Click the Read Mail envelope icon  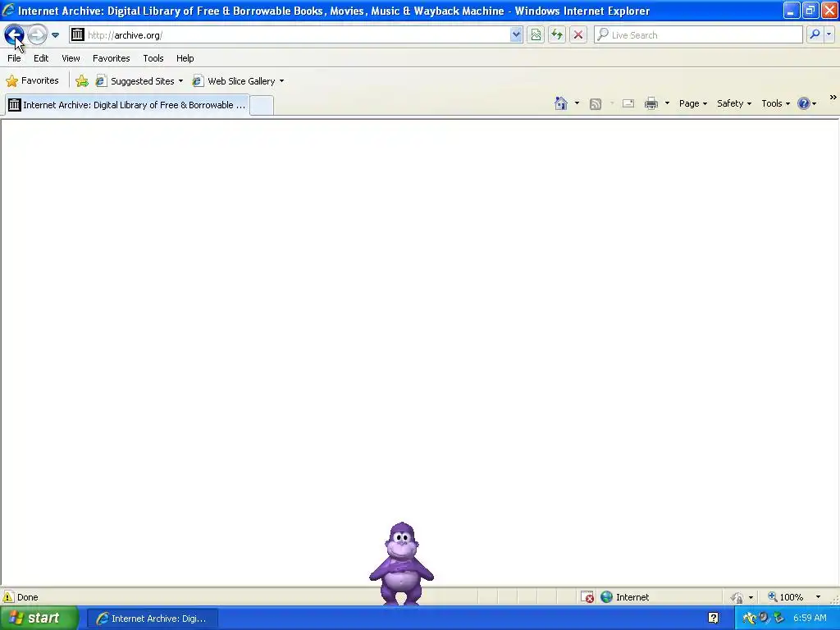[628, 103]
